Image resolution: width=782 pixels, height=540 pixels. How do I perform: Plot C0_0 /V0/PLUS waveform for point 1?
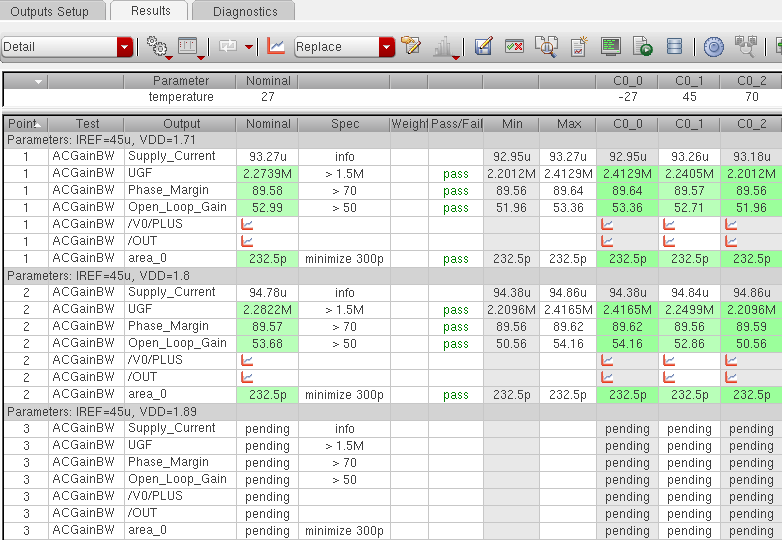click(607, 225)
